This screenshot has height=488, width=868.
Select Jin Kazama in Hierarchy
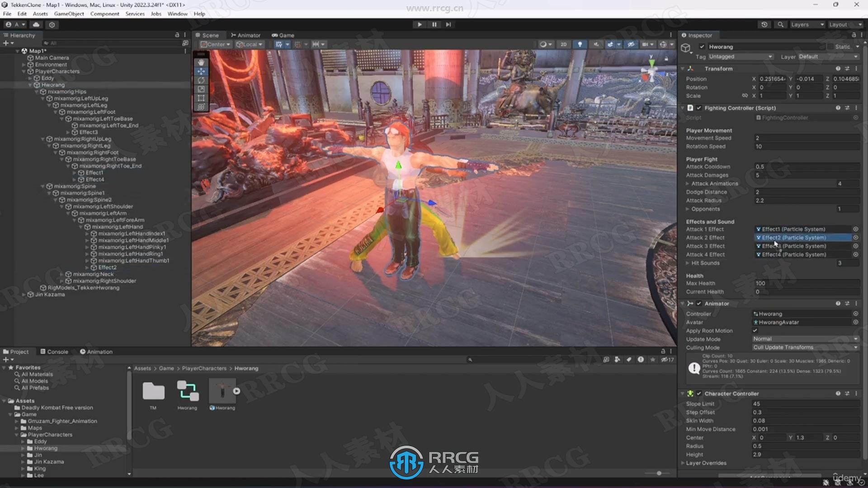tap(50, 295)
